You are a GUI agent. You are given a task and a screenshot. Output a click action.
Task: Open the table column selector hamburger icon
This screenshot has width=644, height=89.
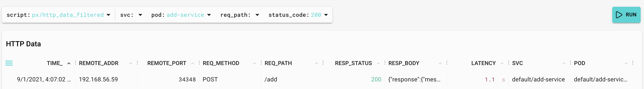tap(9, 63)
